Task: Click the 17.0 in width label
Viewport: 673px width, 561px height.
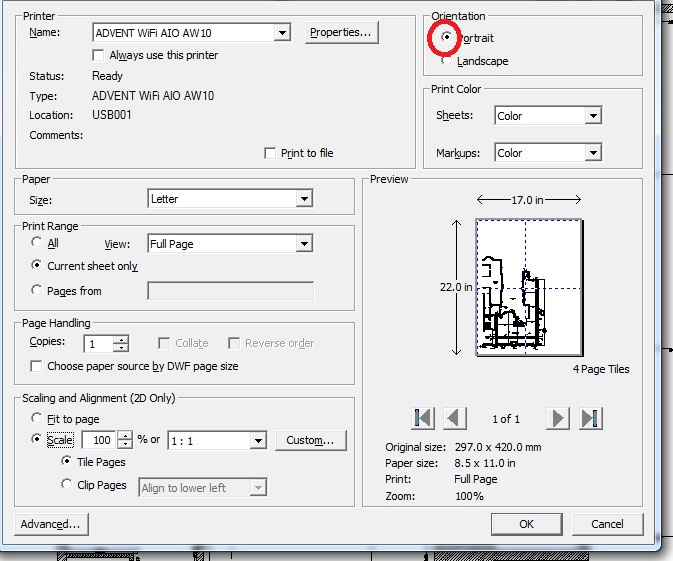Action: tap(527, 200)
